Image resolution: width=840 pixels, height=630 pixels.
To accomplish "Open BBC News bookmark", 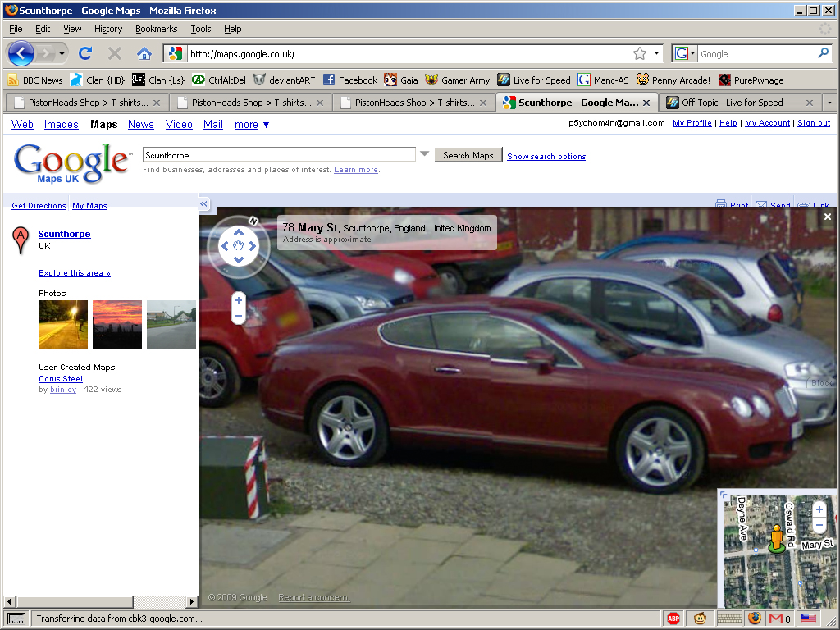I will (x=34, y=80).
